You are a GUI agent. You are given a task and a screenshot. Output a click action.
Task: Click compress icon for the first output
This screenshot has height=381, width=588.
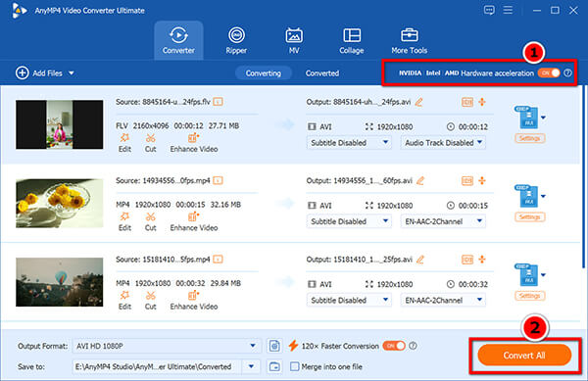(482, 102)
